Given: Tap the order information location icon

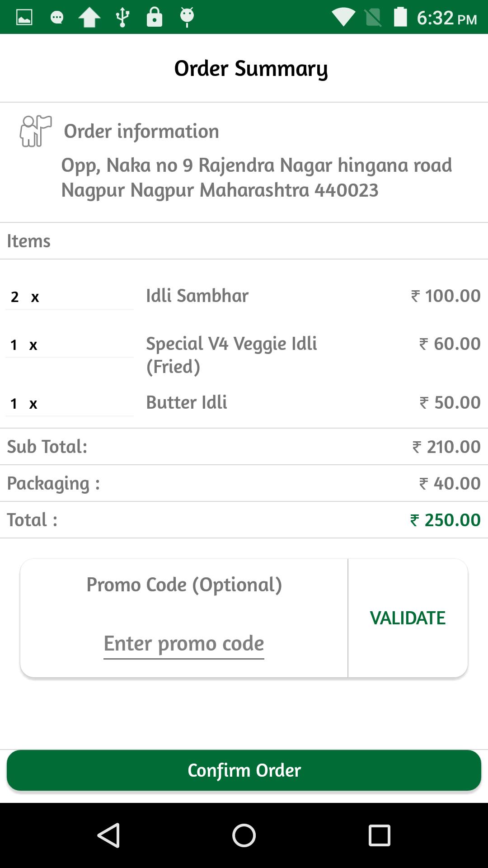Looking at the screenshot, I should point(36,131).
